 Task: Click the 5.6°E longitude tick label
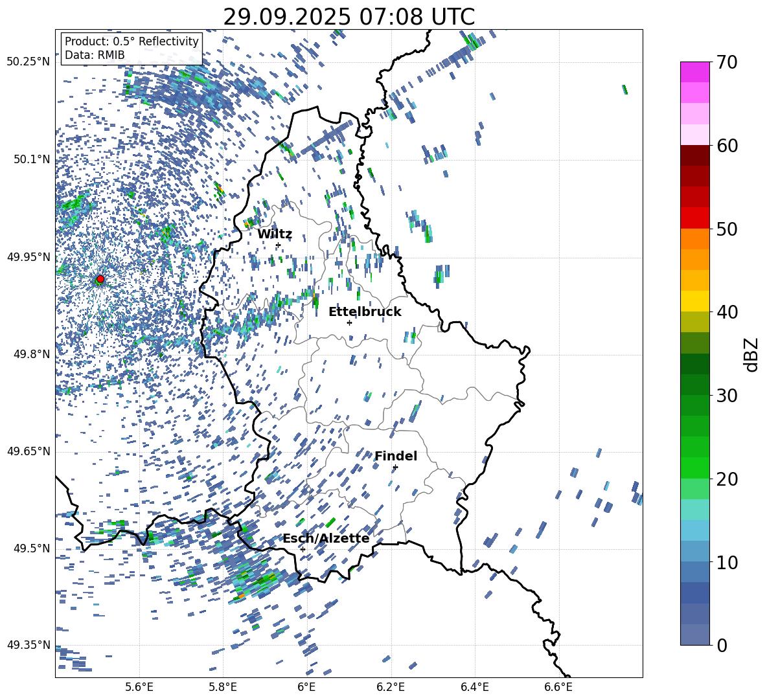139,686
